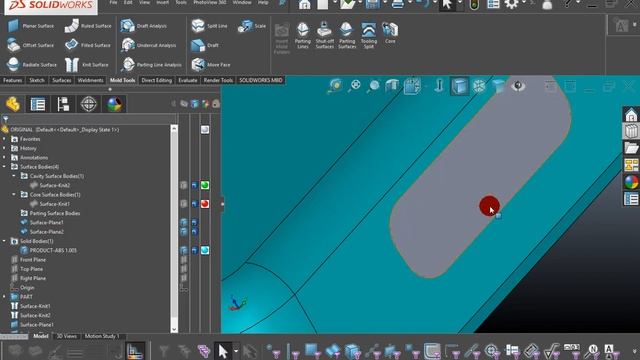Select the Filled Surface tool
The width and height of the screenshot is (640, 360).
click(x=88, y=45)
